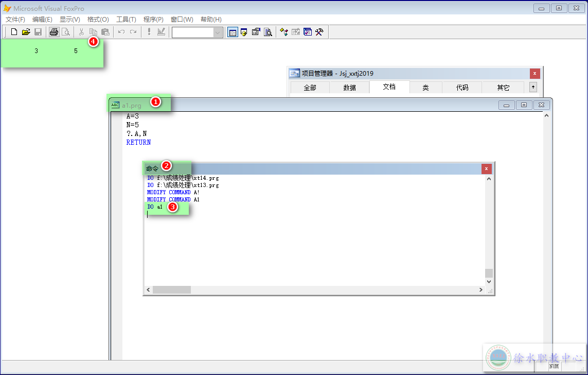Open the Properties window icon

point(256,32)
